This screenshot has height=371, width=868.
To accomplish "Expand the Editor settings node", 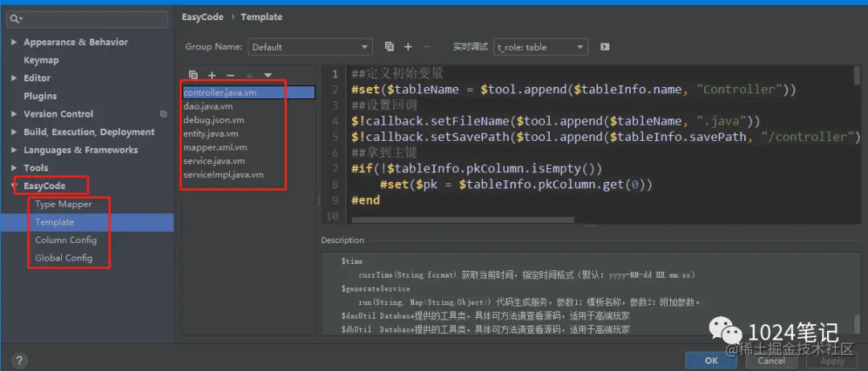I will pyautogui.click(x=14, y=78).
